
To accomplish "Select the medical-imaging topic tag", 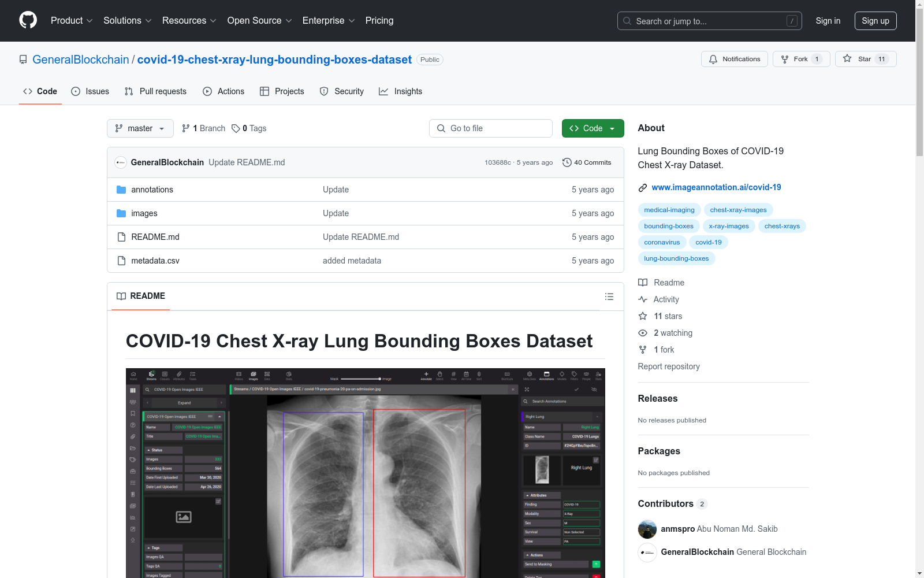I will pos(669,210).
